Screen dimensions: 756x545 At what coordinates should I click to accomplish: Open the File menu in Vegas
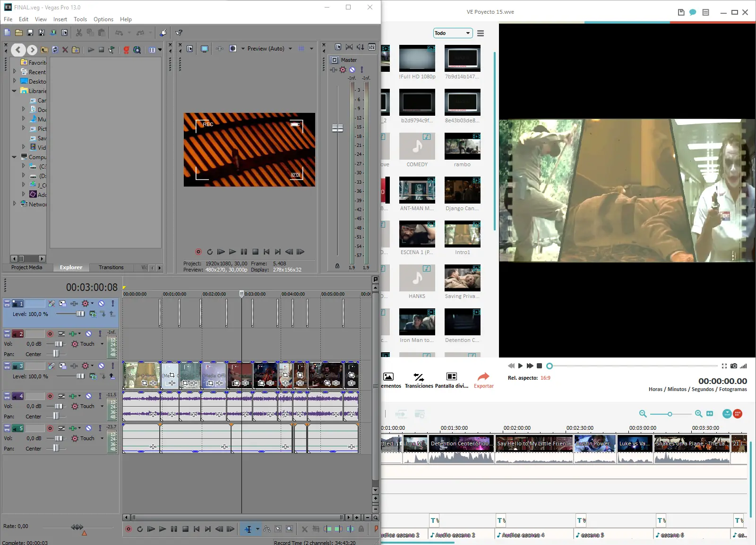tap(8, 19)
